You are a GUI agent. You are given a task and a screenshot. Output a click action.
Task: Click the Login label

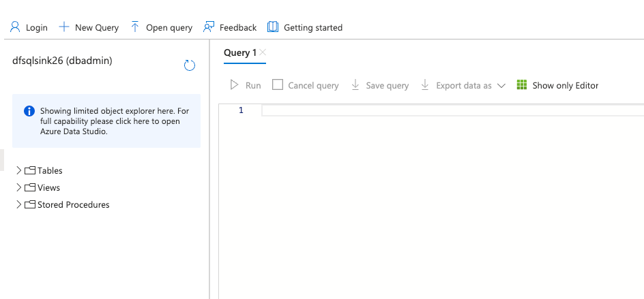[37, 27]
